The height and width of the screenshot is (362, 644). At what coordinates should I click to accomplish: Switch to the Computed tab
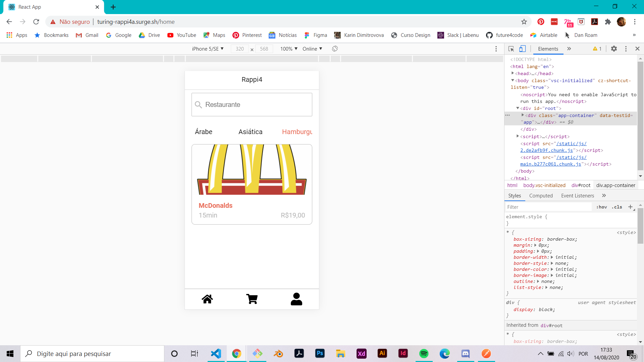pos(541,196)
